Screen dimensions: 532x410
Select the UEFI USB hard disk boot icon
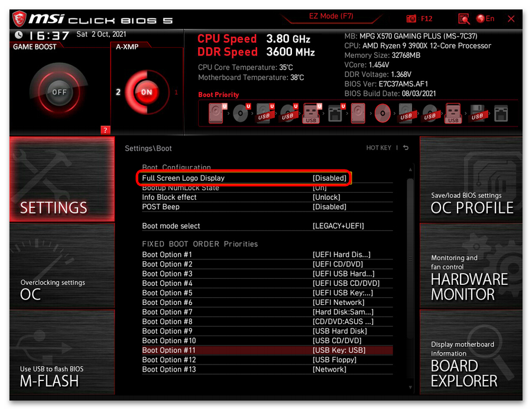point(264,113)
